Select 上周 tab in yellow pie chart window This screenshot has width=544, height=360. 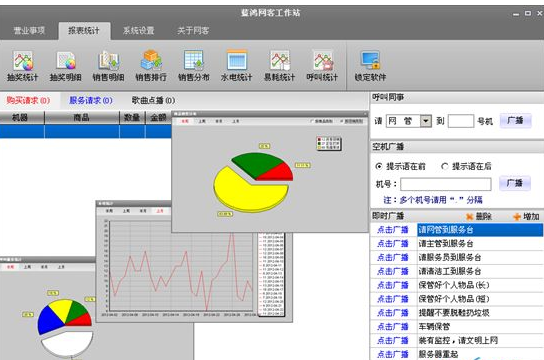(x=202, y=121)
